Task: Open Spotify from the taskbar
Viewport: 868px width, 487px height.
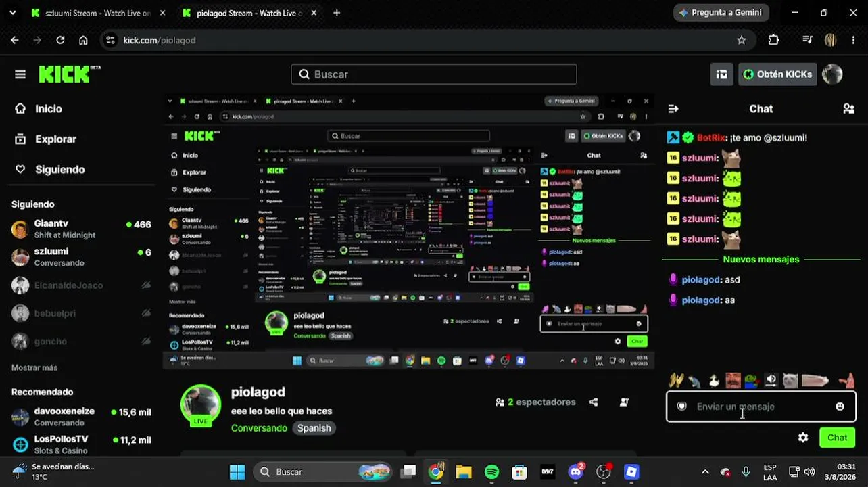Action: (491, 471)
